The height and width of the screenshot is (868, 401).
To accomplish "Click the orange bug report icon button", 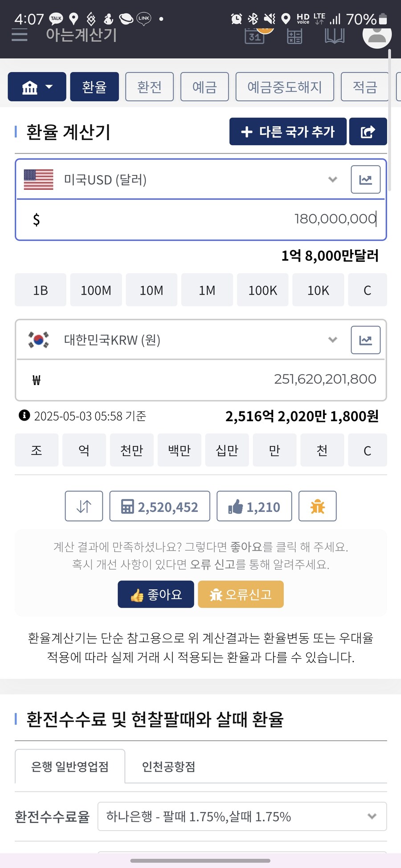I will [317, 506].
